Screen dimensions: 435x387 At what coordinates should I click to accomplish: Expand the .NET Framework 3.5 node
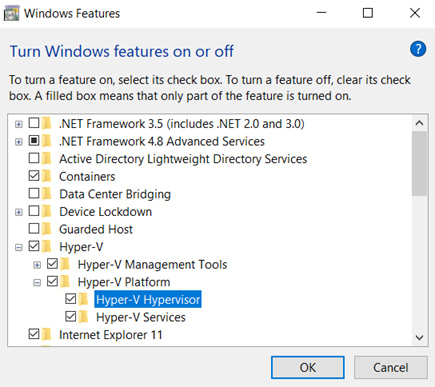19,124
